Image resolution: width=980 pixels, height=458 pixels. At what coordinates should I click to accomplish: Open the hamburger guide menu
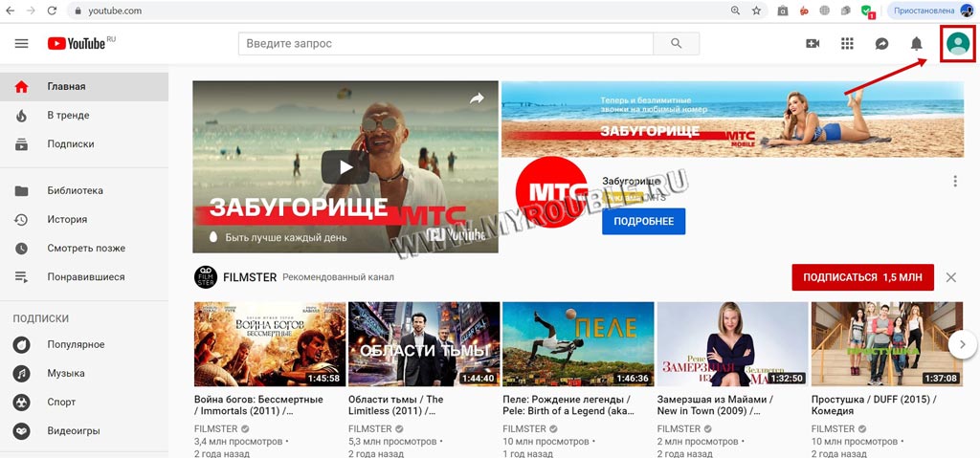pyautogui.click(x=22, y=44)
